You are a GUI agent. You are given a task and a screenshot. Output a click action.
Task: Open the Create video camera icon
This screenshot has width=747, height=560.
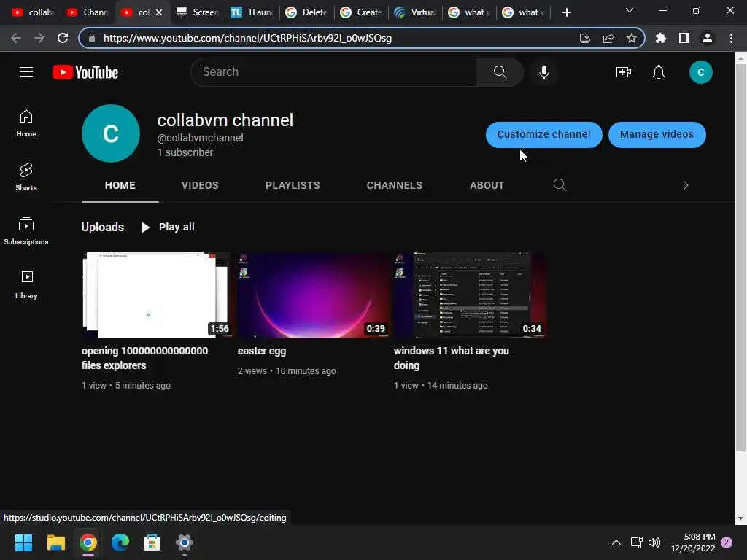623,72
